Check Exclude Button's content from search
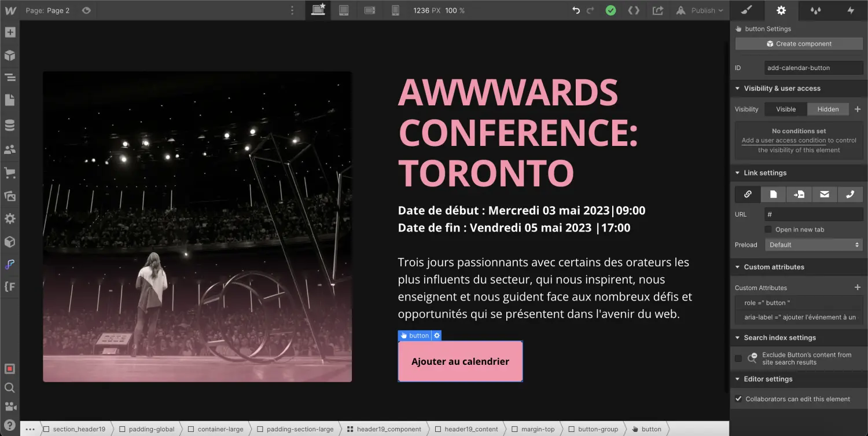Image resolution: width=868 pixels, height=436 pixels. tap(738, 358)
